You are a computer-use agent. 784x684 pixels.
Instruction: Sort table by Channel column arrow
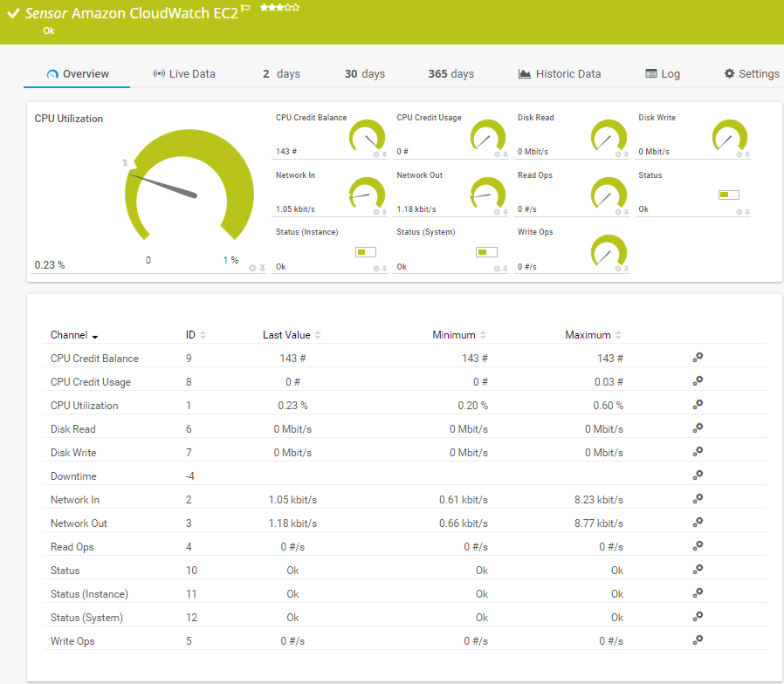point(94,336)
